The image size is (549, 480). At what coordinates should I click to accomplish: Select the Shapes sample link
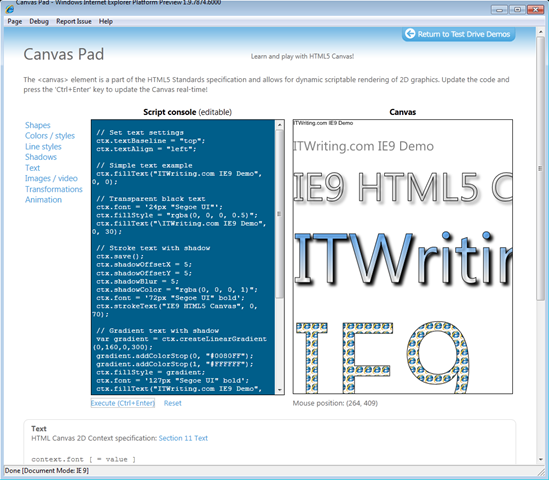click(x=37, y=125)
